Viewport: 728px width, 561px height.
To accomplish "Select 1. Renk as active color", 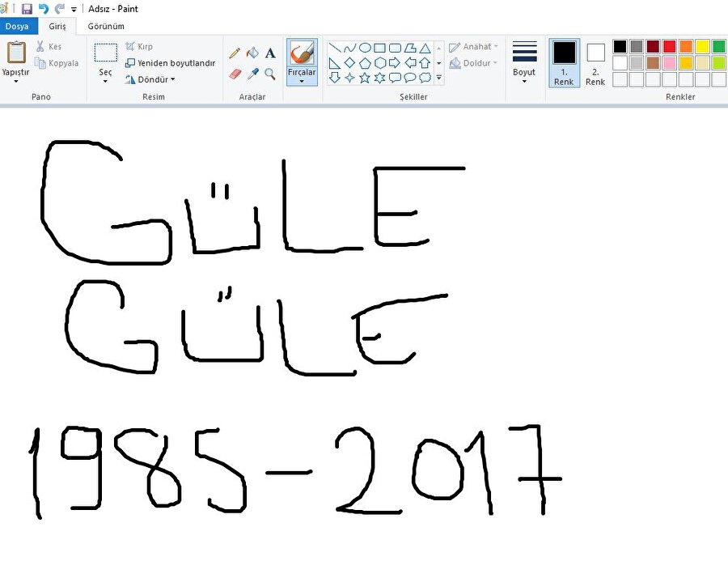I will (564, 62).
